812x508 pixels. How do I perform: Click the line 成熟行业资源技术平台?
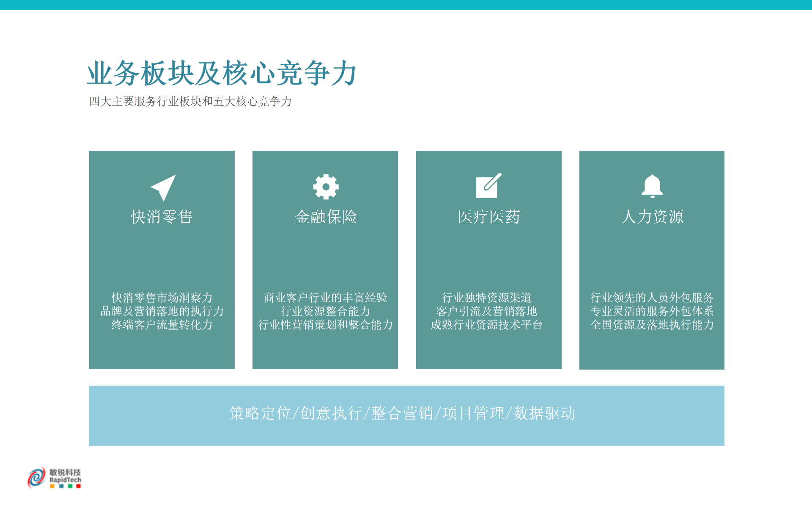pyautogui.click(x=487, y=325)
